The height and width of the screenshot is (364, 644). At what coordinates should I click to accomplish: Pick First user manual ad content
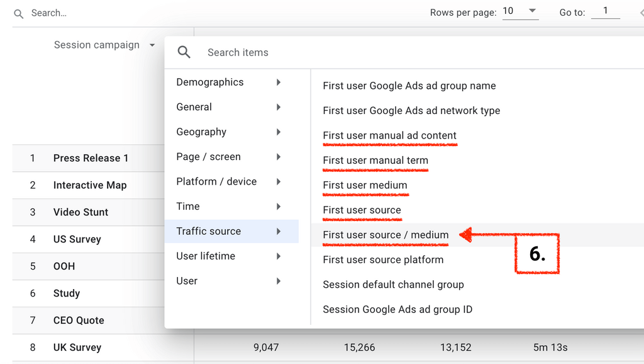(x=389, y=135)
